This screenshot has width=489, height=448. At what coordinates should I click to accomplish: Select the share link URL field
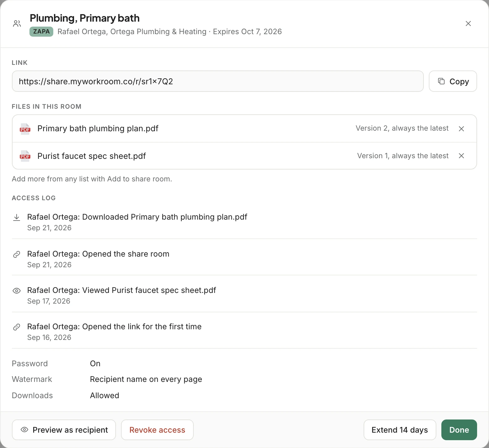(218, 81)
